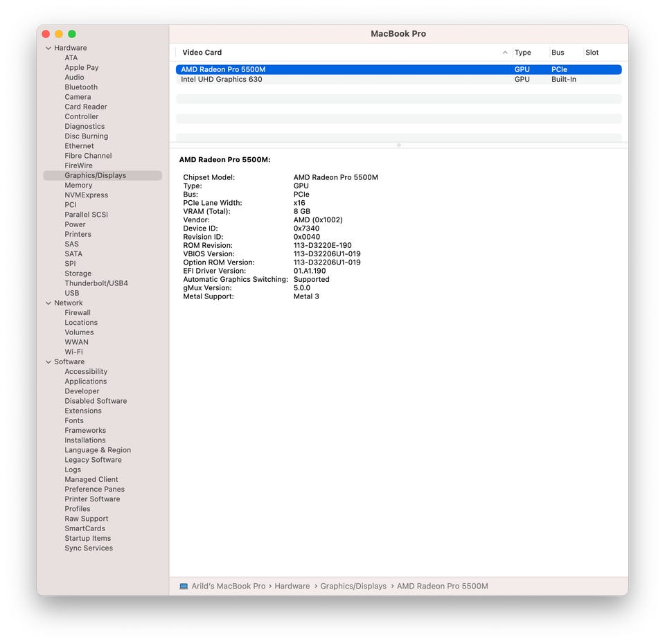Select the Intel UHD Graphics 630 row

click(399, 79)
